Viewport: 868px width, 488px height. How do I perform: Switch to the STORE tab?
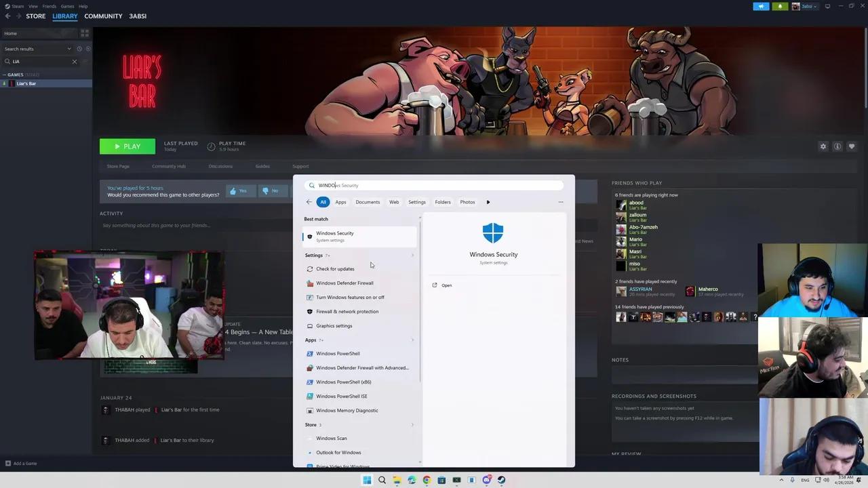36,16
